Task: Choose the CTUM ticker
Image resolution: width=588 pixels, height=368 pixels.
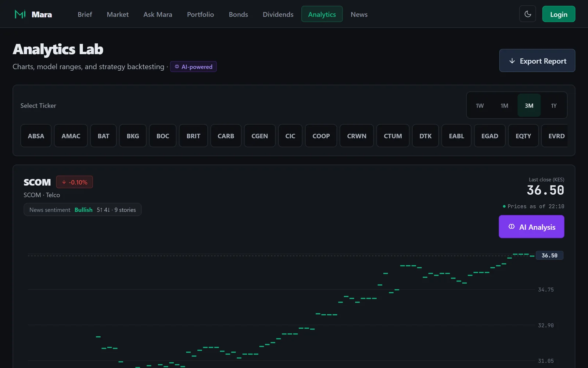Action: (393, 136)
